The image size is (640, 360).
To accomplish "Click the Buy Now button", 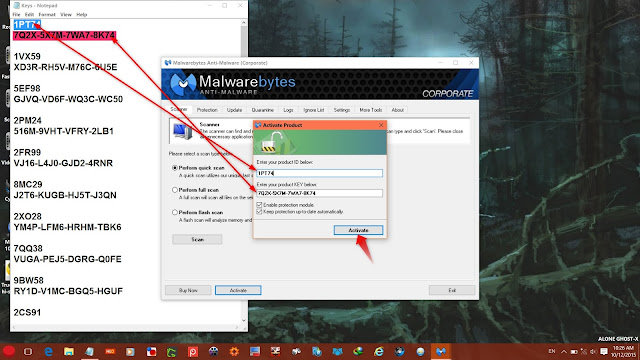I will (188, 290).
